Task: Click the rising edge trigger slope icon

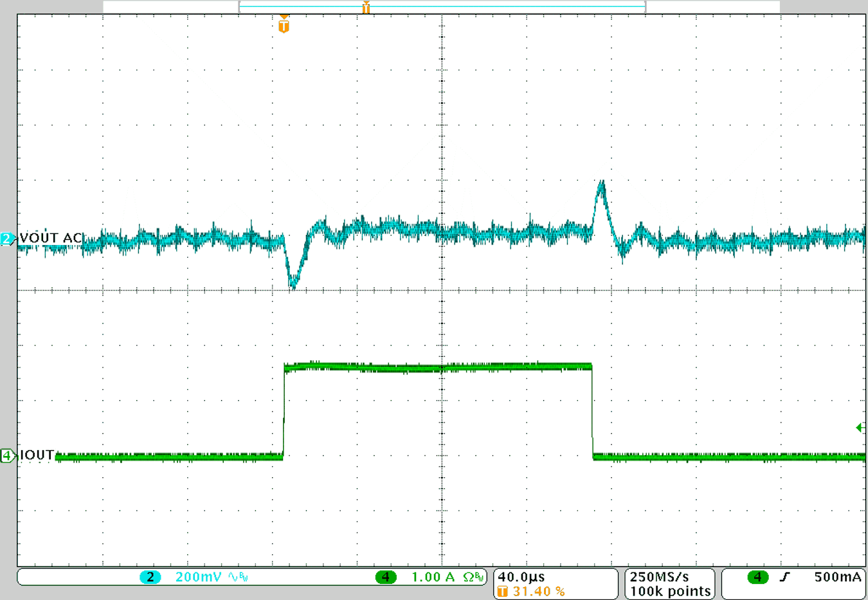Action: pos(784,577)
